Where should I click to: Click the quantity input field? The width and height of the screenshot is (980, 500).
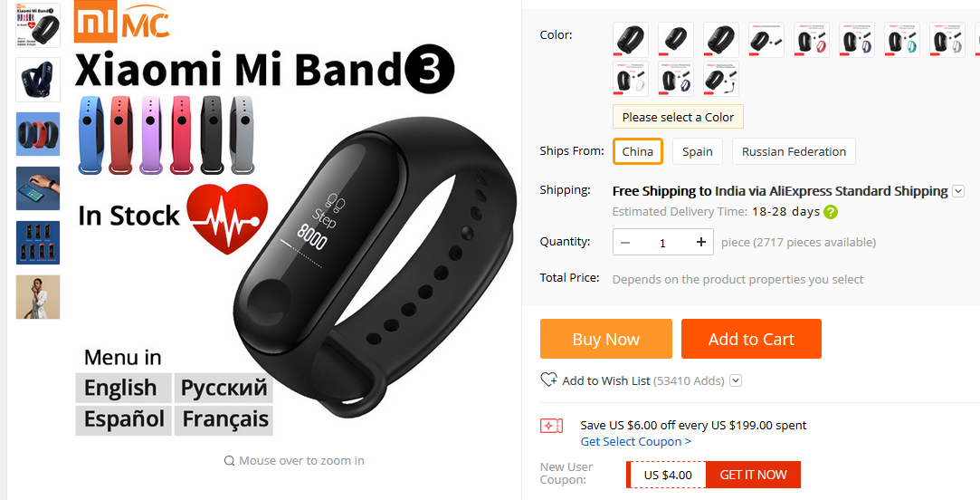tap(663, 242)
